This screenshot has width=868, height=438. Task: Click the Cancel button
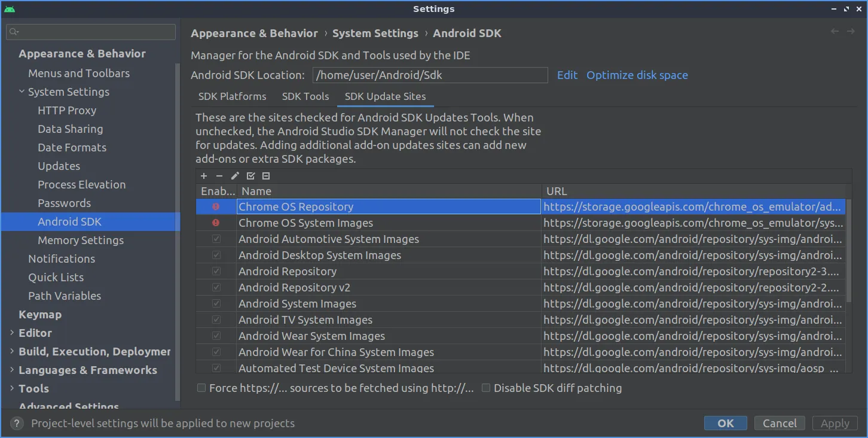780,423
